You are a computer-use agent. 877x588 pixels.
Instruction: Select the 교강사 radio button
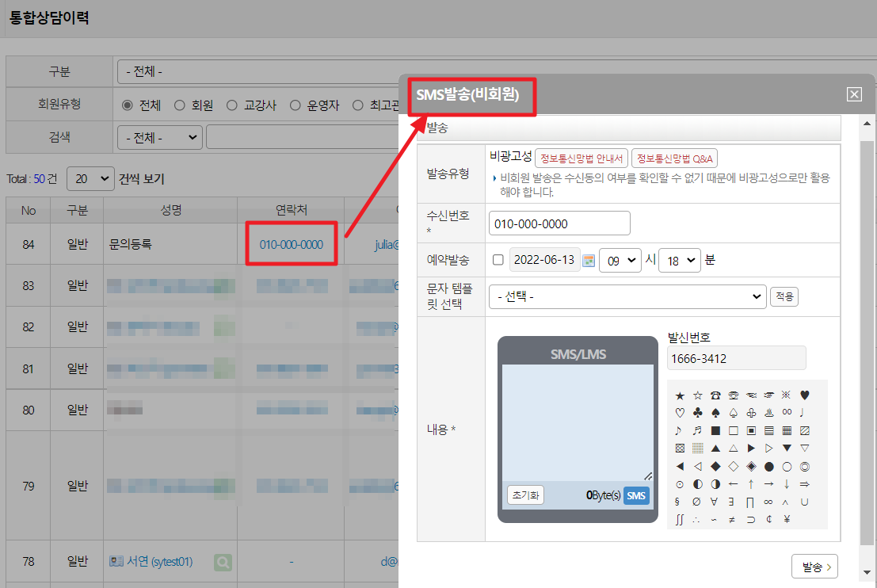(x=232, y=105)
